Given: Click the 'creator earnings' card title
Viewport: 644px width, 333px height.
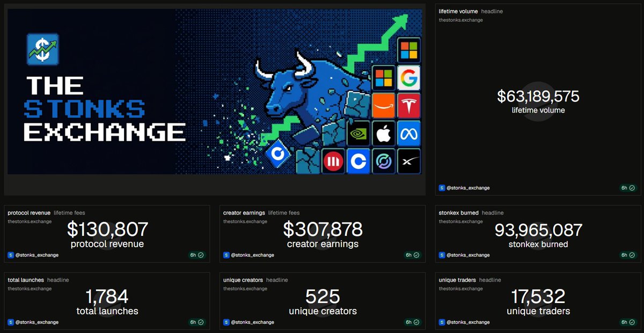Looking at the screenshot, I should click(244, 213).
